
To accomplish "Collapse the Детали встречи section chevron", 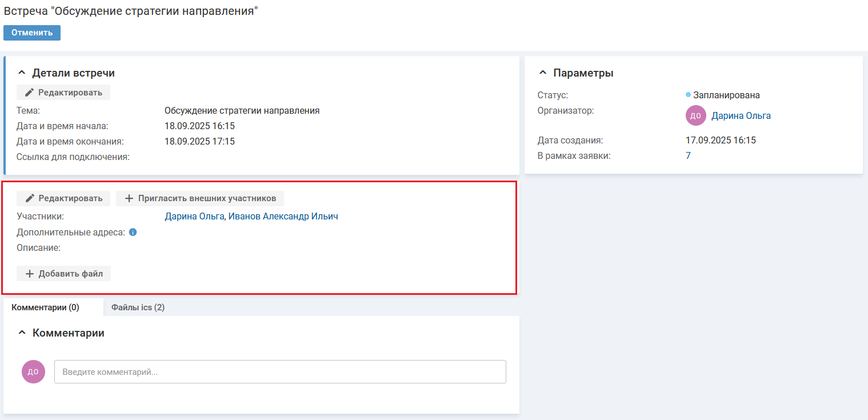I will pos(22,73).
